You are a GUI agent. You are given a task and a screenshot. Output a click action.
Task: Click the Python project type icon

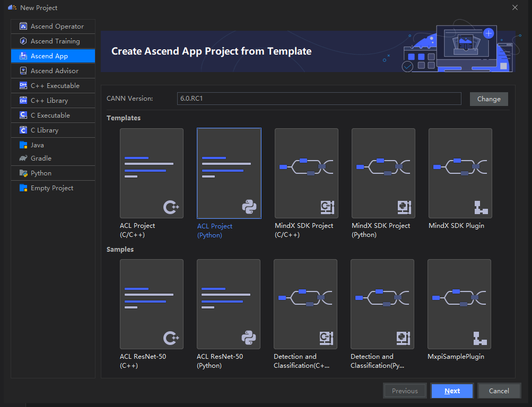click(x=23, y=173)
